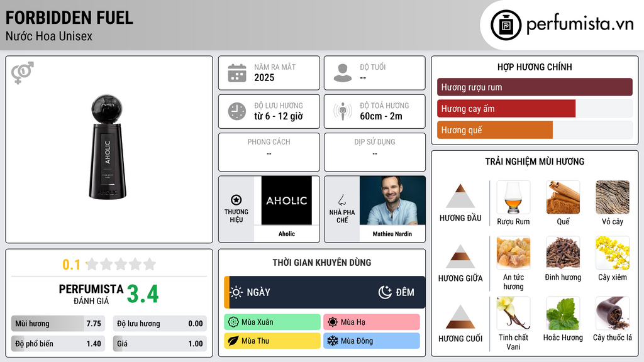Click the snowflake icon in Mùa Đông

333,341
